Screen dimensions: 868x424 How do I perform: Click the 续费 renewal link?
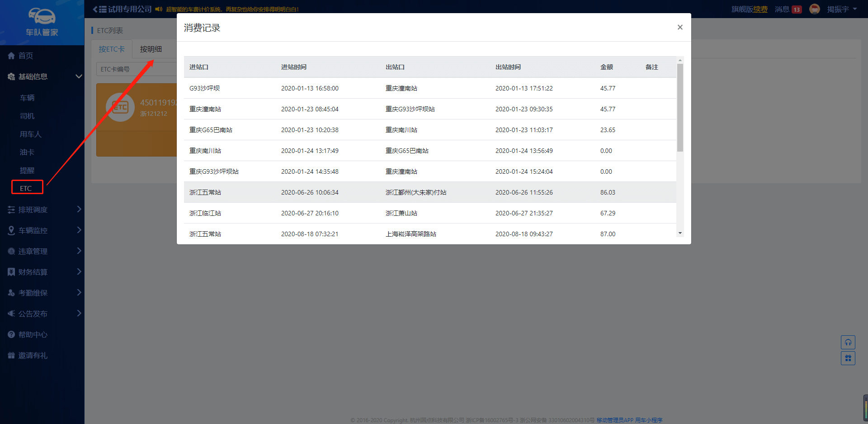tap(760, 9)
